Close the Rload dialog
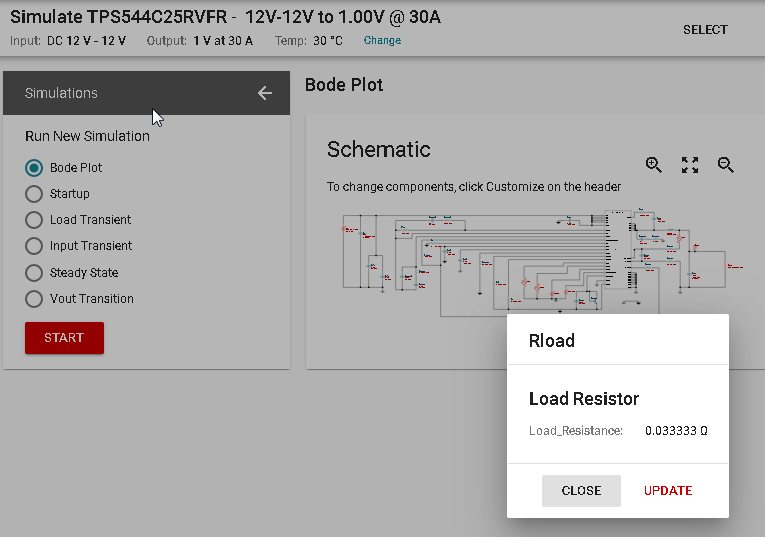Screen dimensions: 765x537 click(581, 491)
